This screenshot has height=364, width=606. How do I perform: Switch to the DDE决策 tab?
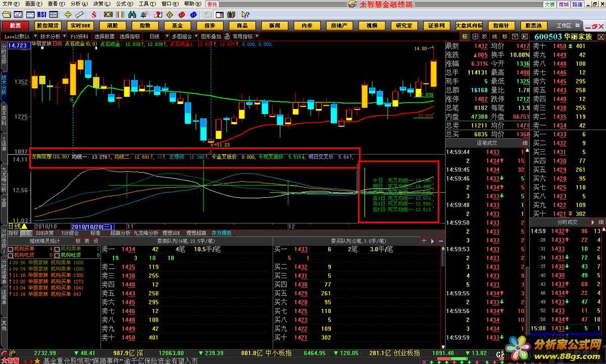[x=44, y=233]
